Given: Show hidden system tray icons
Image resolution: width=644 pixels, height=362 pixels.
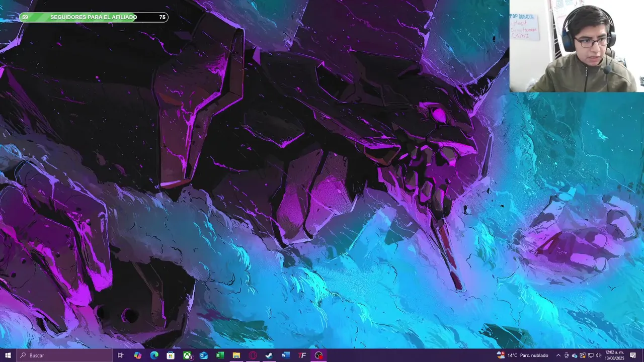Looking at the screenshot, I should click(558, 355).
